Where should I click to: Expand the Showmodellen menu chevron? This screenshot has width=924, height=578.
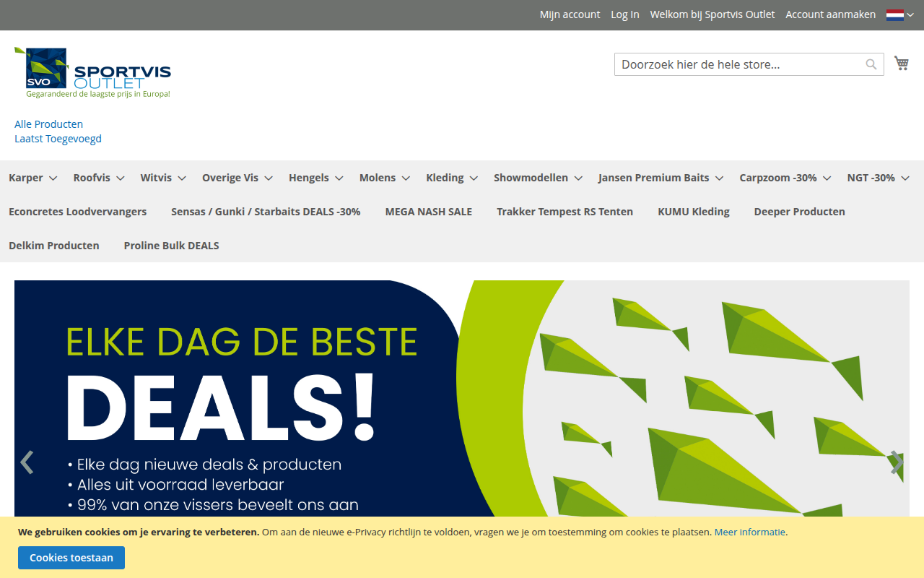click(578, 178)
